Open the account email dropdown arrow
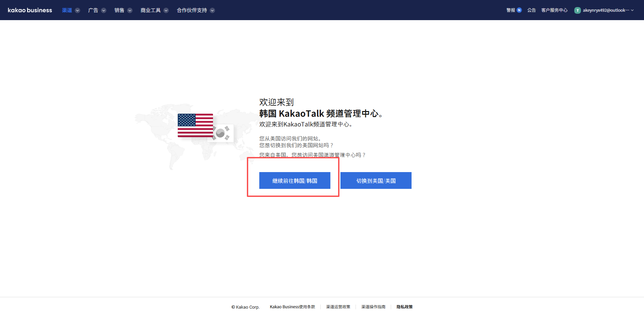The width and height of the screenshot is (644, 317). point(632,10)
